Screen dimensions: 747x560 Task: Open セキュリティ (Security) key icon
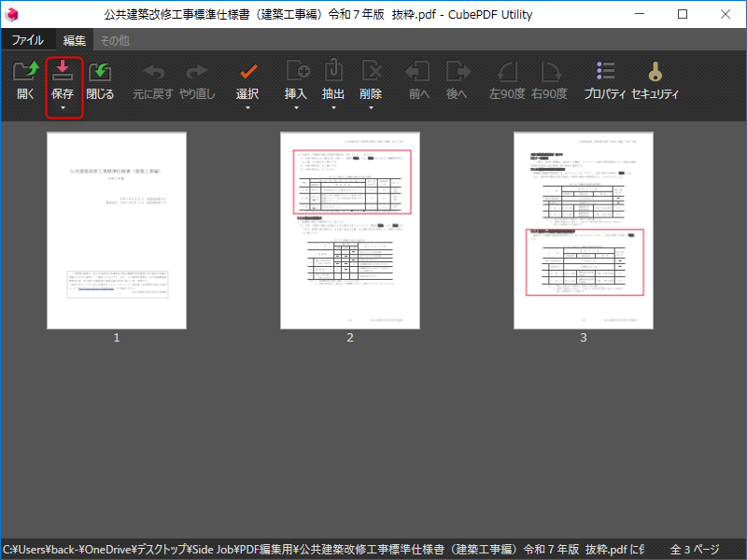pos(655,73)
